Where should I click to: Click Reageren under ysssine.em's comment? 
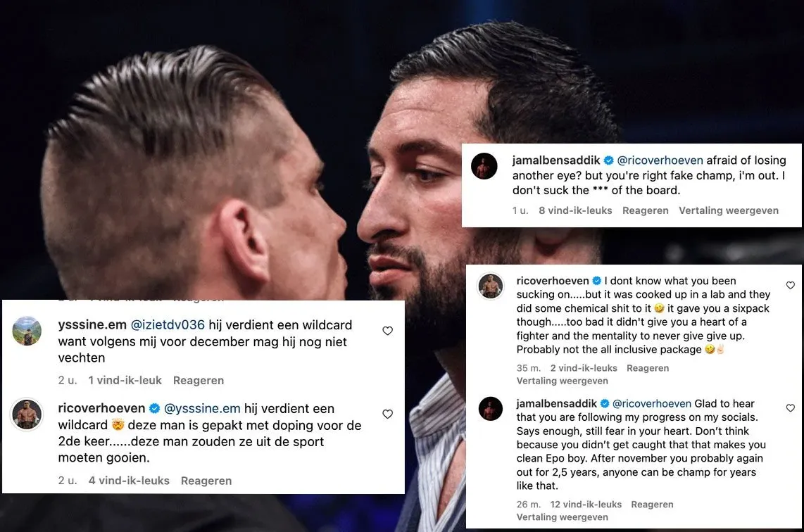pyautogui.click(x=199, y=380)
